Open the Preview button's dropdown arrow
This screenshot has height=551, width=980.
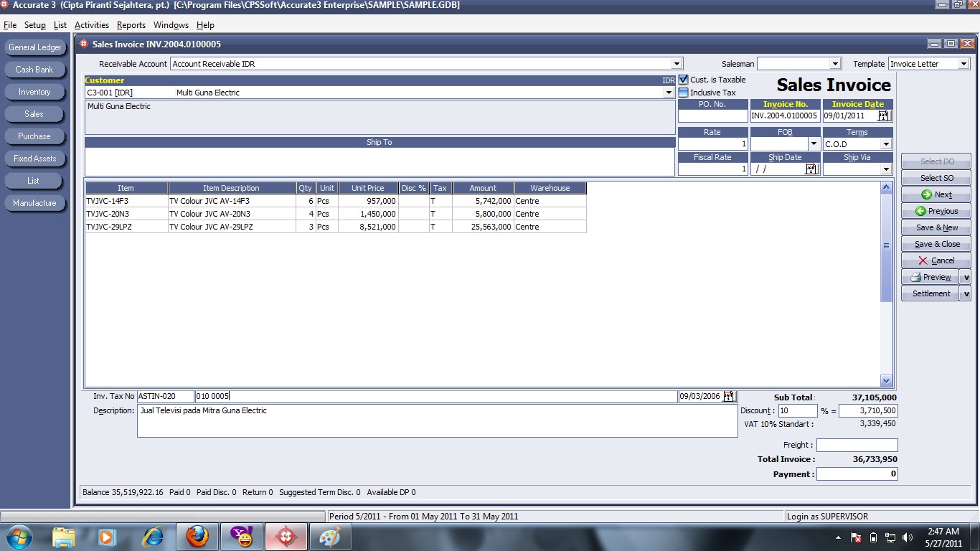(x=966, y=277)
